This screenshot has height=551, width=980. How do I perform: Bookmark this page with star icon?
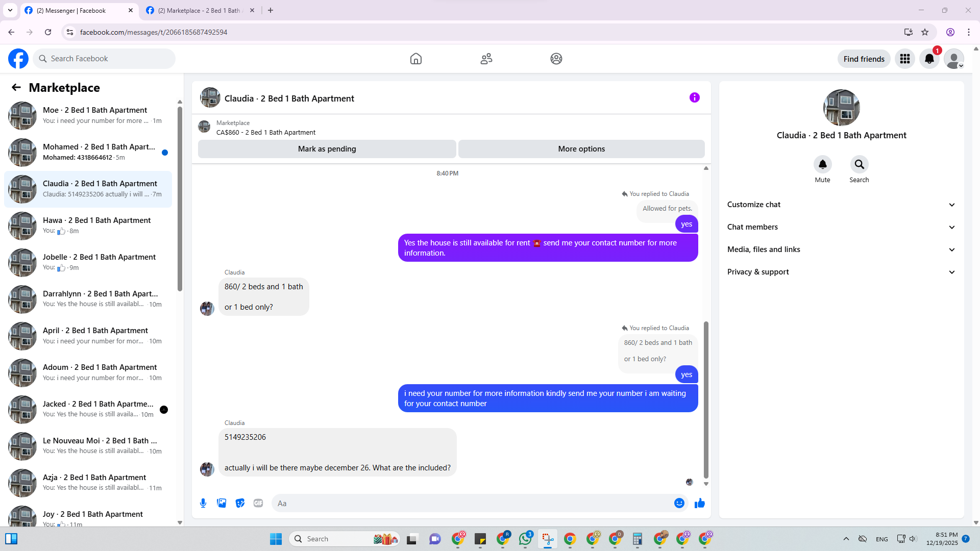[925, 32]
